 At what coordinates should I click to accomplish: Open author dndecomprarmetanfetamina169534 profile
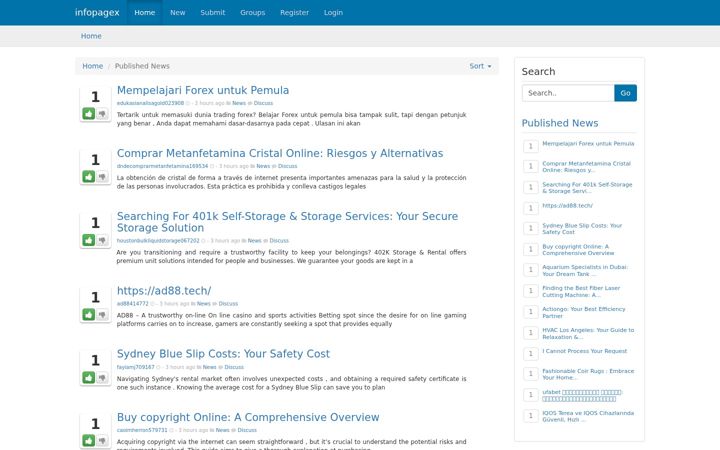[x=162, y=166]
